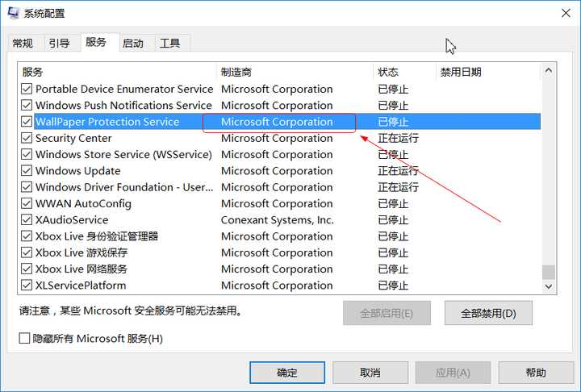Enable hide all Microsoft services checkbox

tap(24, 338)
